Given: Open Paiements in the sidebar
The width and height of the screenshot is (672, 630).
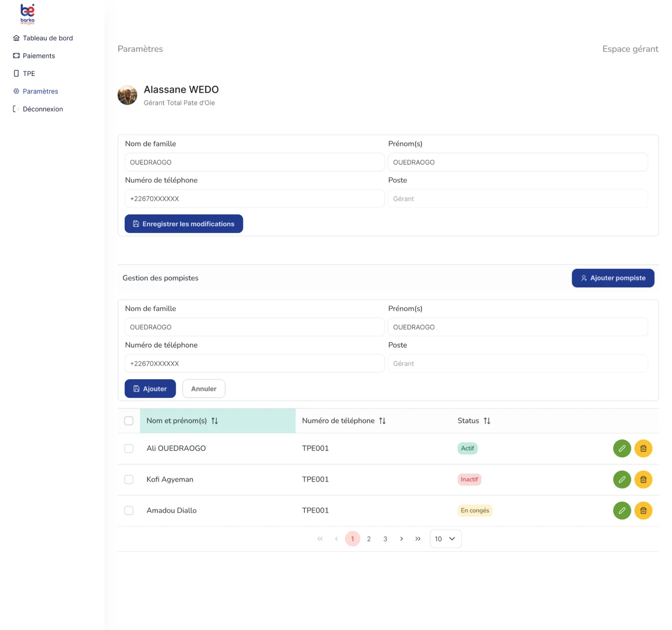Looking at the screenshot, I should 34,55.
